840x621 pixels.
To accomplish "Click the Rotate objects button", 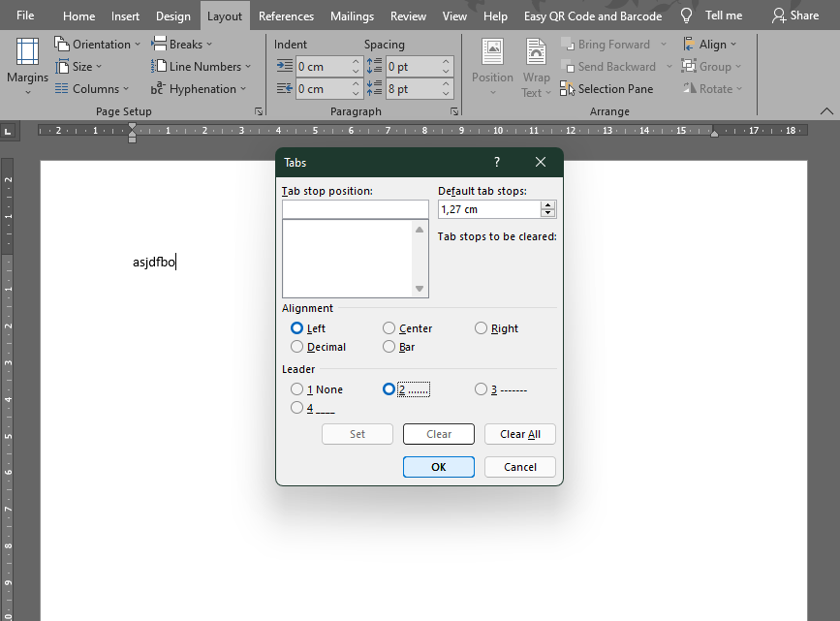I will click(x=712, y=89).
